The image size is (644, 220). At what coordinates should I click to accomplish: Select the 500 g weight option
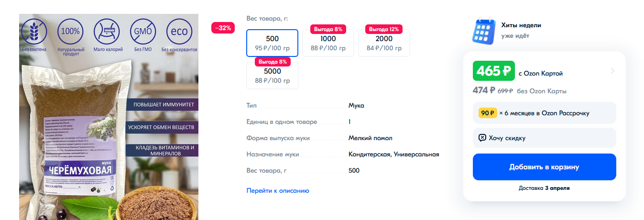(273, 43)
